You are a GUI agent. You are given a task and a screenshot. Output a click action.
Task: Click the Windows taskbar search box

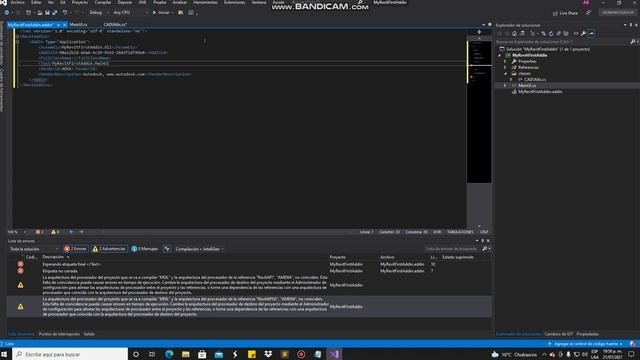click(70, 354)
